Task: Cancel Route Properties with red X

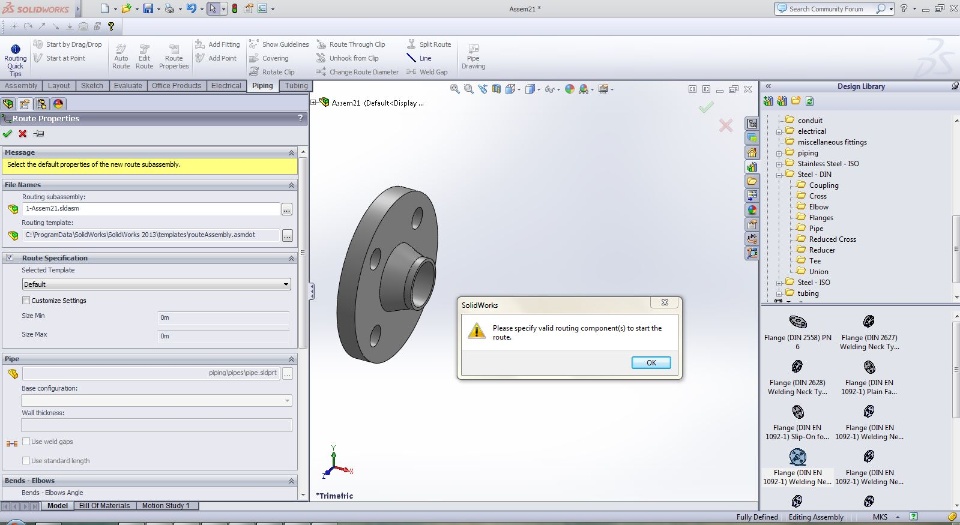Action: click(x=23, y=133)
